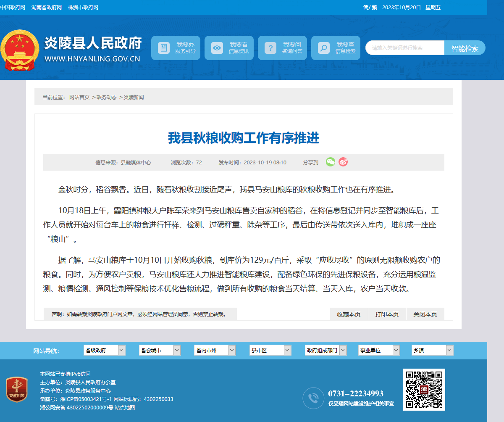Focus the keyword search input field
Image resolution: width=504 pixels, height=422 pixels.
point(405,48)
